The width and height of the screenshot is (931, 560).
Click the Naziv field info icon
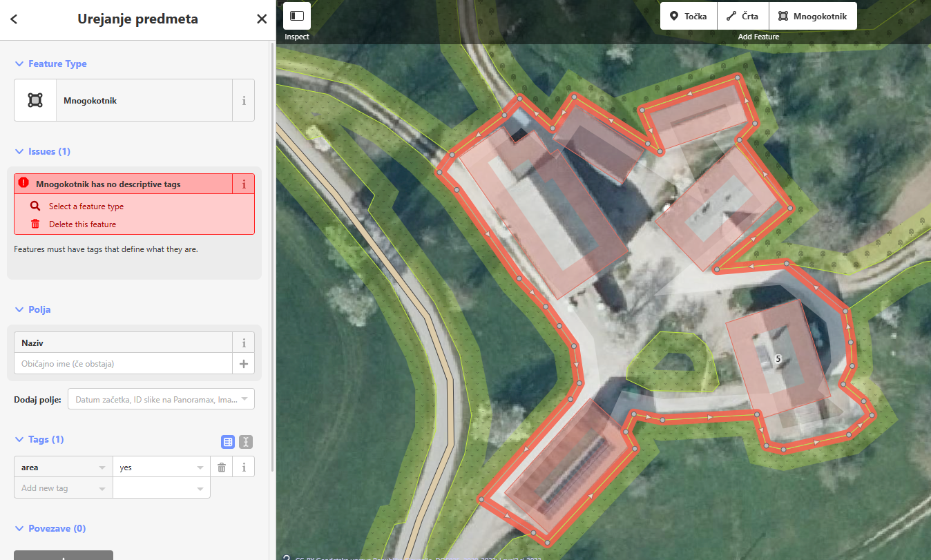243,342
